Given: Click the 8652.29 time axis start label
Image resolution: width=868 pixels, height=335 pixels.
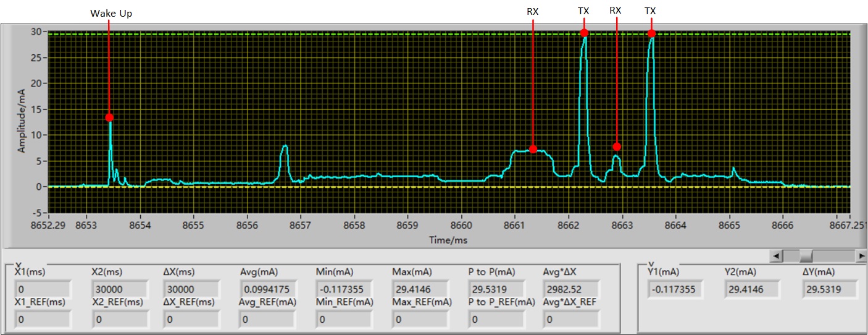Looking at the screenshot, I should click(x=48, y=226).
